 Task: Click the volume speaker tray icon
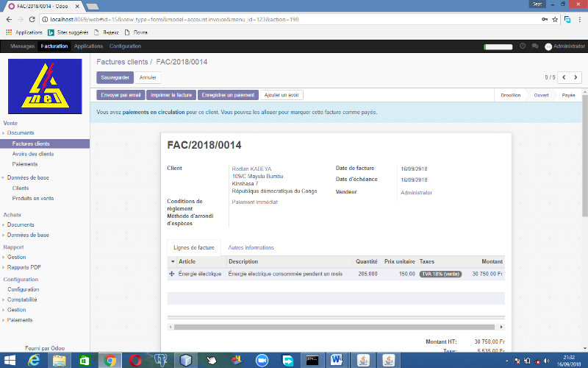(547, 361)
